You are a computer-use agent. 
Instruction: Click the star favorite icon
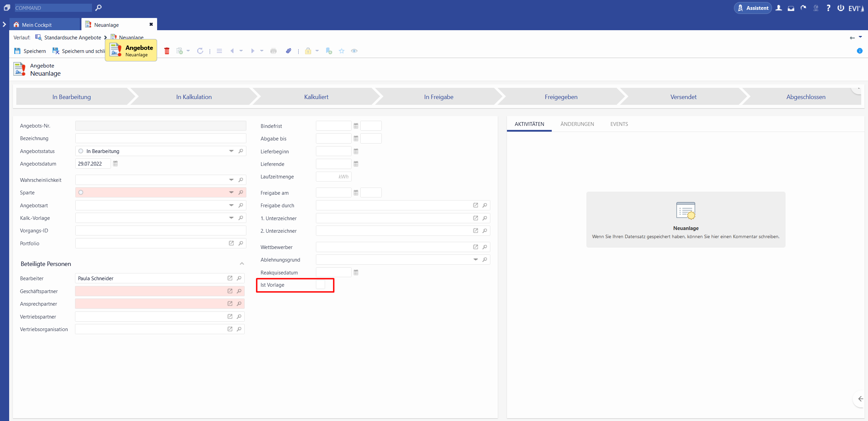tap(342, 51)
